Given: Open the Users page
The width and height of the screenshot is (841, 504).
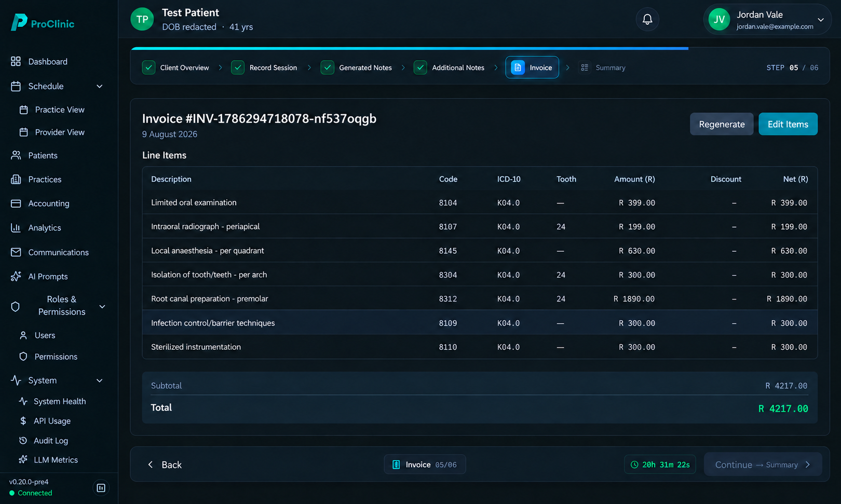Looking at the screenshot, I should tap(37, 335).
